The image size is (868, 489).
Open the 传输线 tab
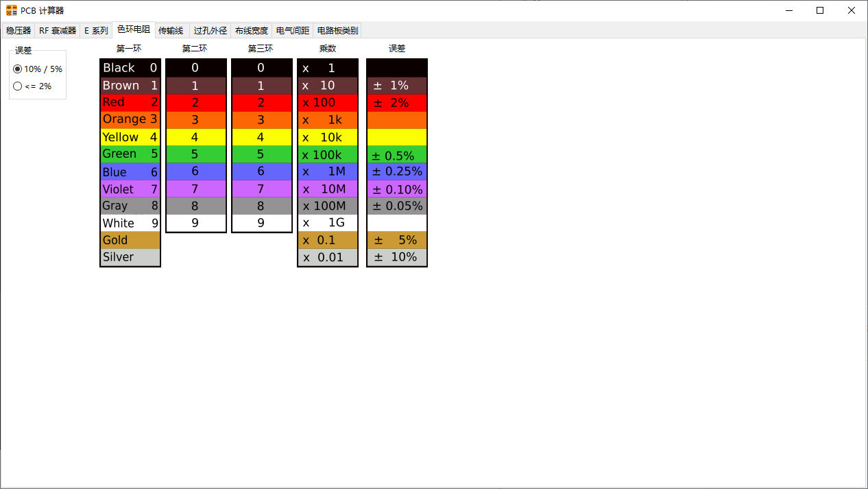point(171,31)
